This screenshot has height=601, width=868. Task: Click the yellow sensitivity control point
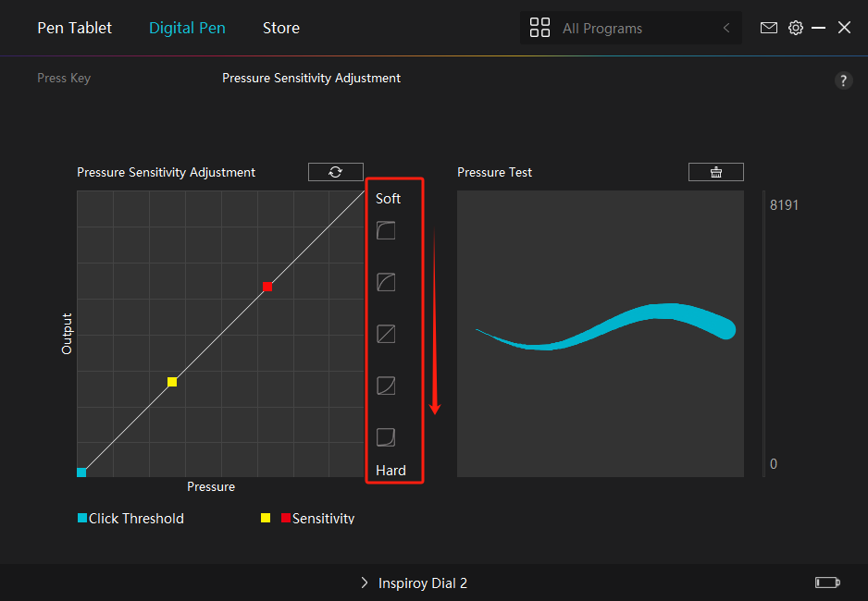pos(172,382)
